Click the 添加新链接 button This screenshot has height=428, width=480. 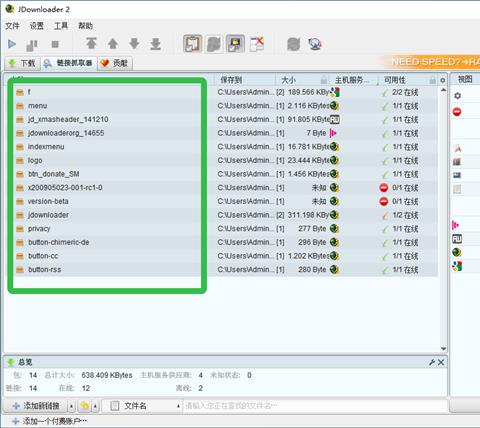[36, 406]
